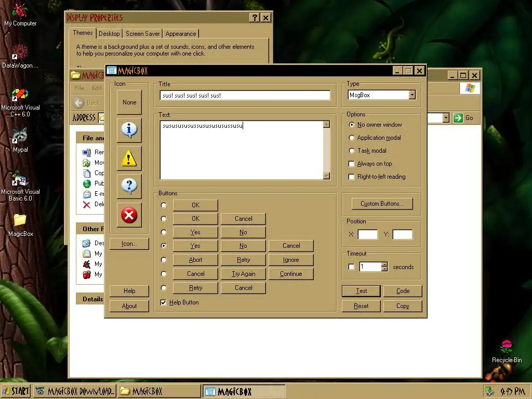
Task: Uncheck the Help Button checkbox
Action: click(163, 302)
